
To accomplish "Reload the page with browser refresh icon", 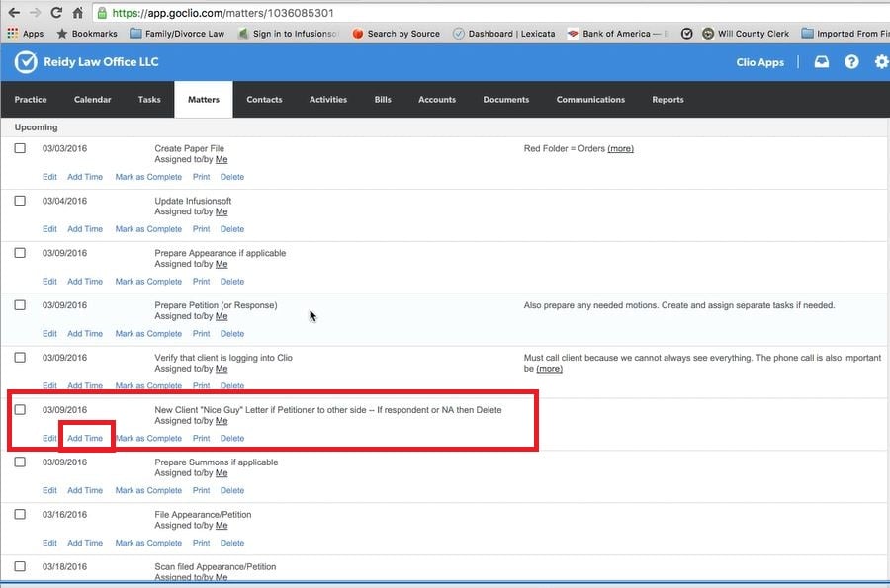I will coord(56,13).
